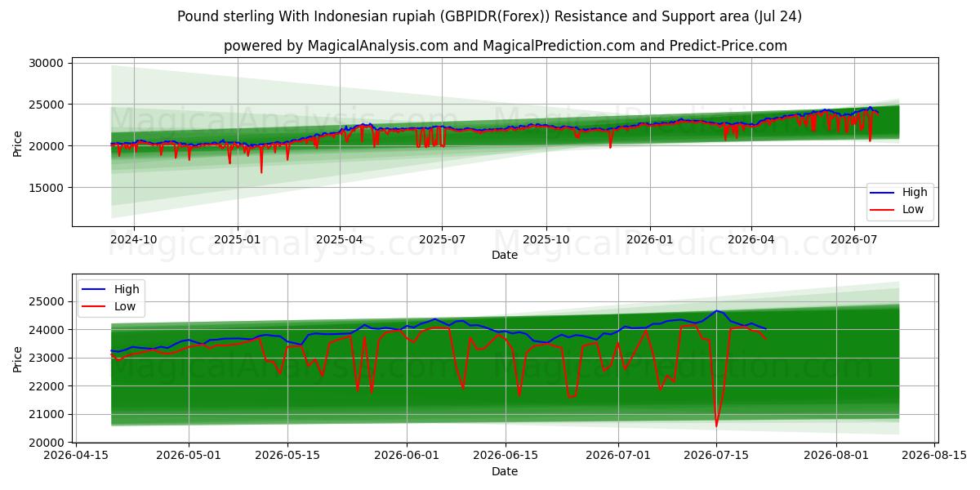Click the 15000 price tick in top chart
Image resolution: width=980 pixels, height=490 pixels.
[x=46, y=188]
